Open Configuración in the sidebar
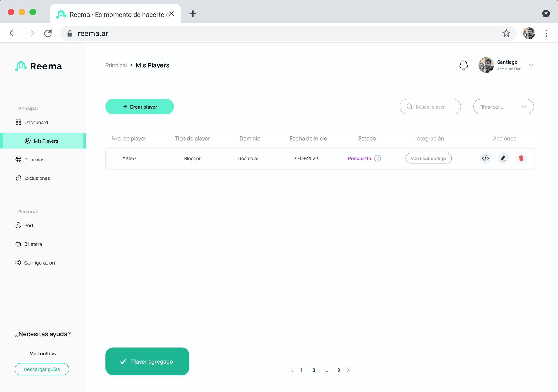 point(39,263)
